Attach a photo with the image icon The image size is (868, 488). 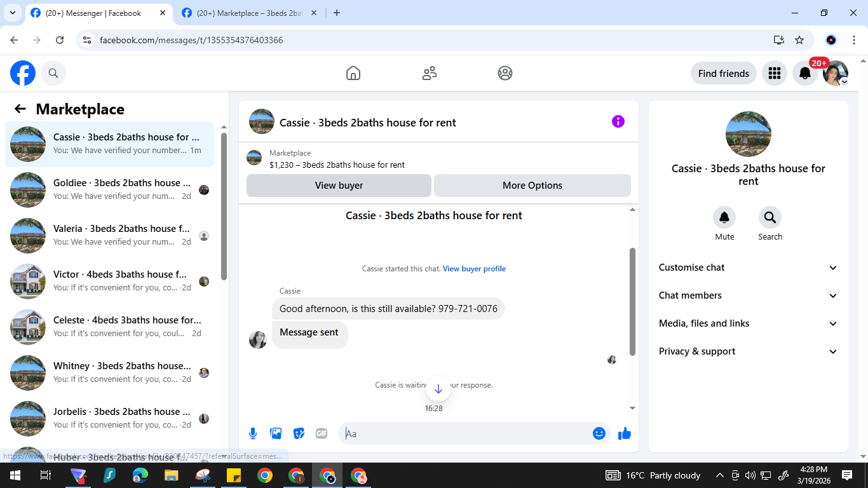[x=276, y=433]
